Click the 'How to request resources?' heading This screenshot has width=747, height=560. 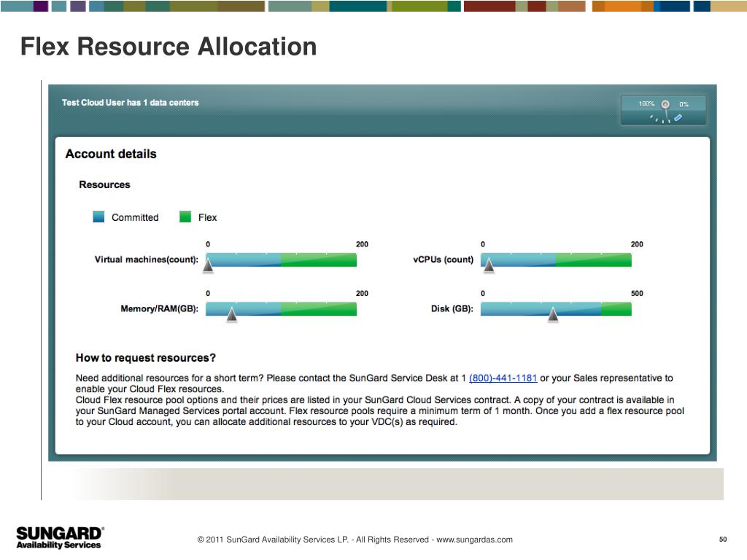[146, 358]
